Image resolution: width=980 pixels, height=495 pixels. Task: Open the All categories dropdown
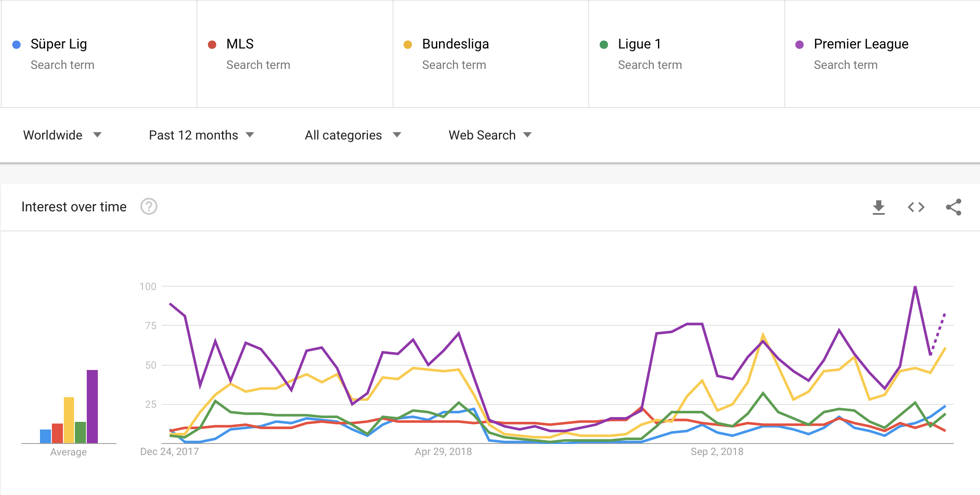[353, 135]
